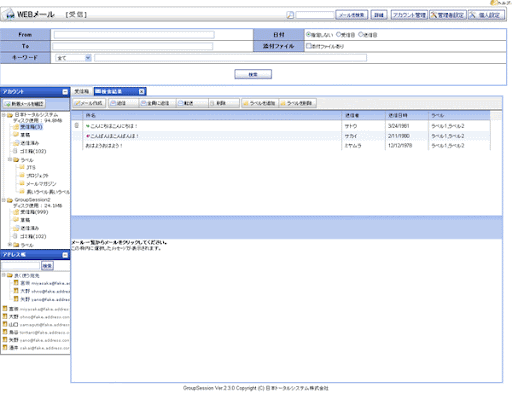The image size is (512, 399).
Task: Click the address book 検索 button
Action: [47, 266]
